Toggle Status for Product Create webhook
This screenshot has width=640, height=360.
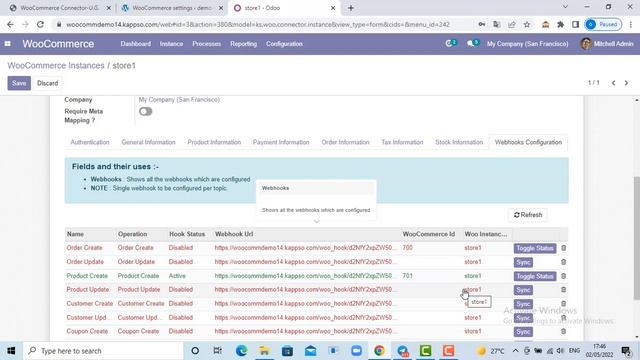535,276
